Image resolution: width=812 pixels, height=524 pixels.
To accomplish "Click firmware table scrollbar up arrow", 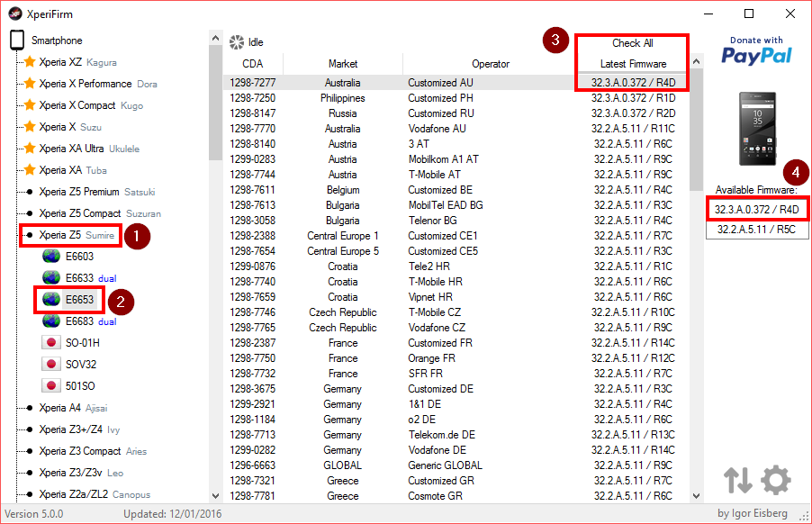I will (697, 61).
